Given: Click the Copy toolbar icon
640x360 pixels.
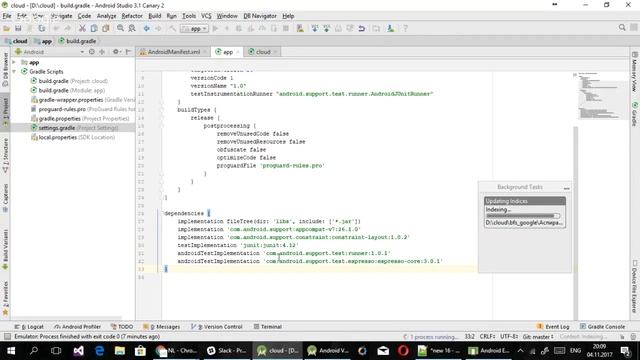Looking at the screenshot, I should coord(94,28).
